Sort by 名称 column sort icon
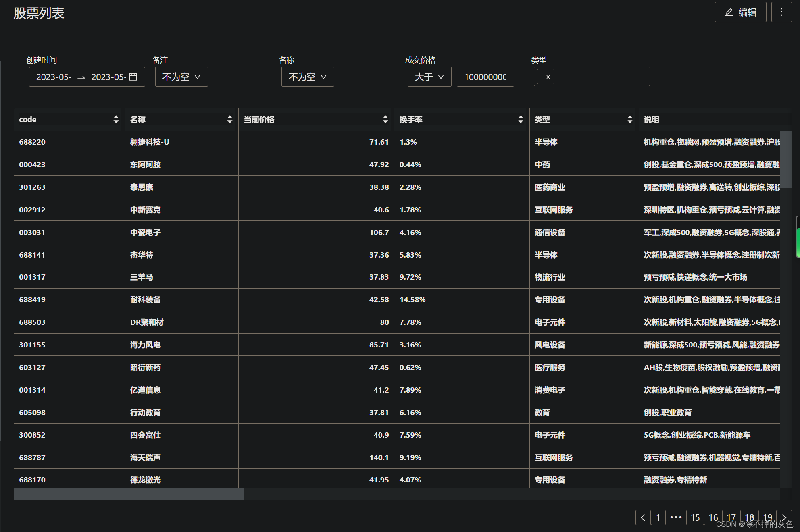The width and height of the screenshot is (800, 532). pos(230,119)
